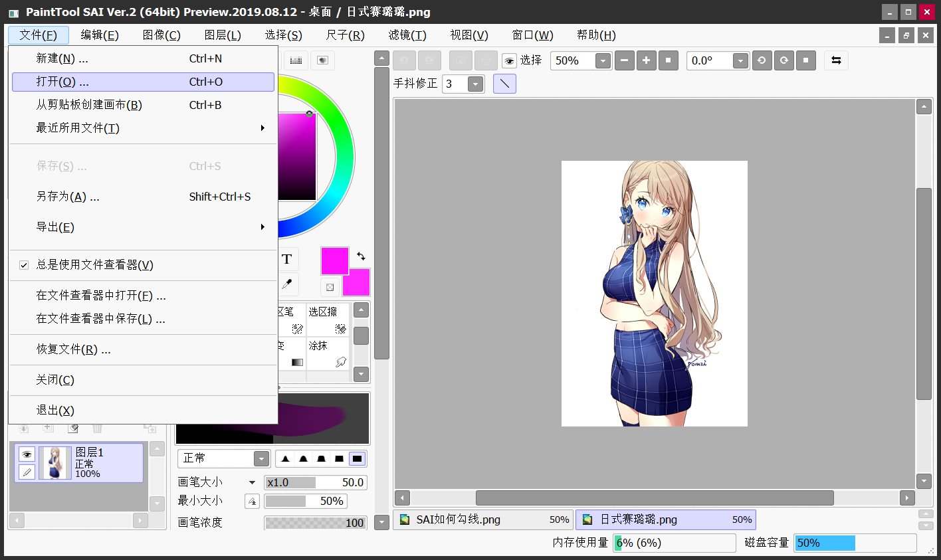Choose the 选区擦 selection eraser tool
Image resolution: width=941 pixels, height=560 pixels.
click(x=328, y=320)
